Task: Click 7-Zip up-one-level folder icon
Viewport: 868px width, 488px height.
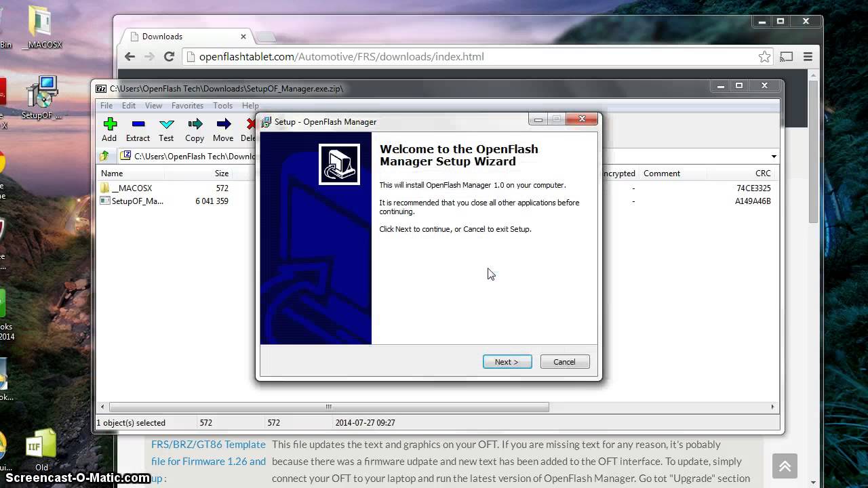Action: [x=104, y=156]
